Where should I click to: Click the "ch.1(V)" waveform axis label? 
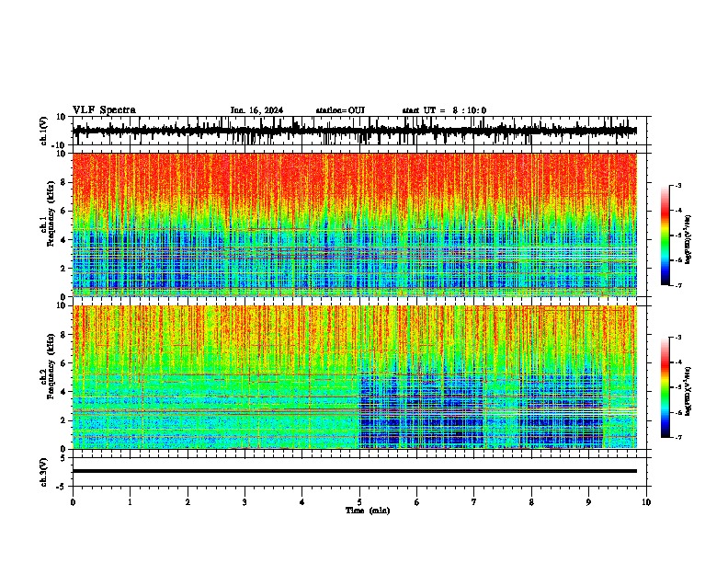(x=44, y=131)
